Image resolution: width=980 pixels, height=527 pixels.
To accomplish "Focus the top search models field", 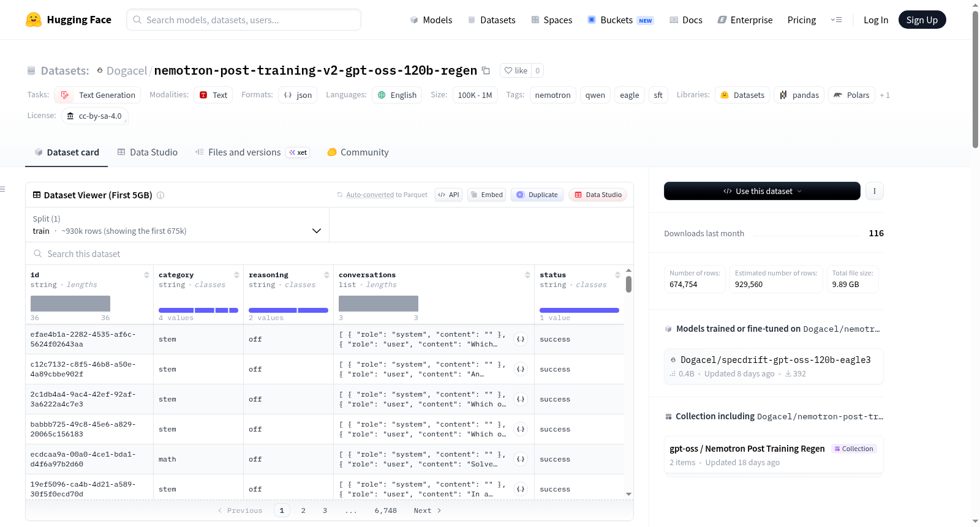I will pyautogui.click(x=244, y=20).
